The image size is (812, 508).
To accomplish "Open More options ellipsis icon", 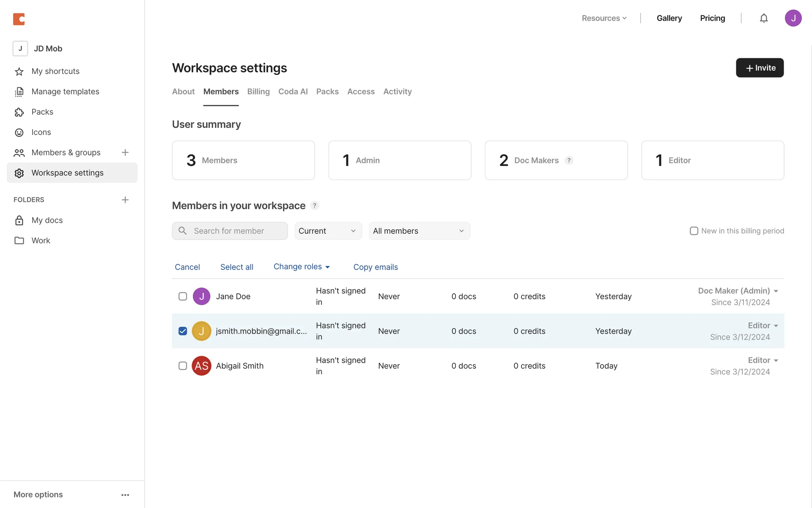I will [x=125, y=495].
